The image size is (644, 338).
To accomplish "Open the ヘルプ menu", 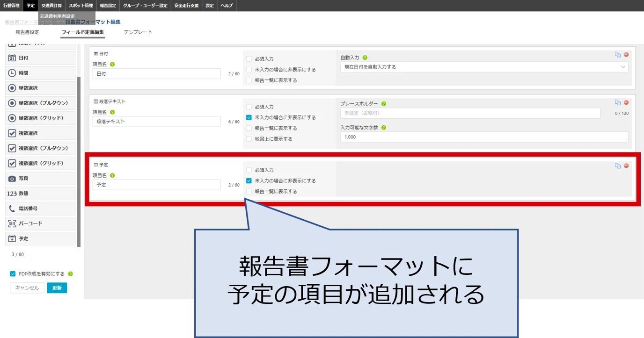I will tap(227, 6).
